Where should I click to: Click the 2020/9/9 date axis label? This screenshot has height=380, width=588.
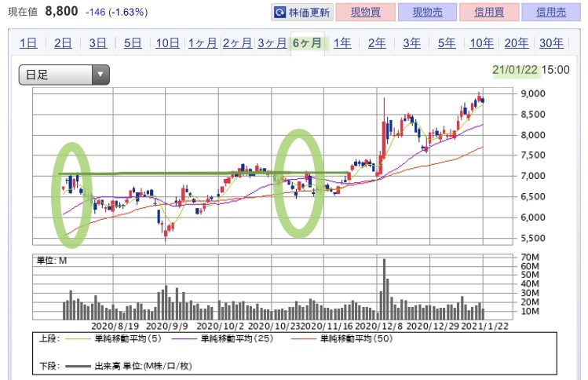167,327
